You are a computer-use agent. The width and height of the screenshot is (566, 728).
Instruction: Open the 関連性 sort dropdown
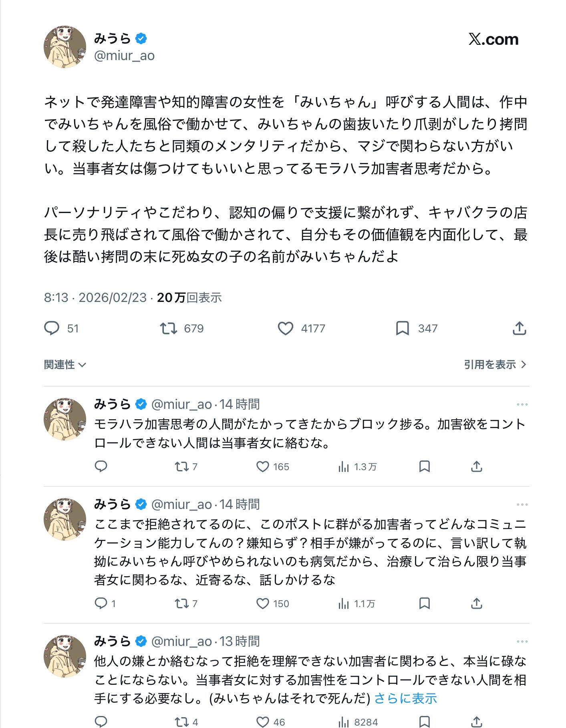coord(65,364)
